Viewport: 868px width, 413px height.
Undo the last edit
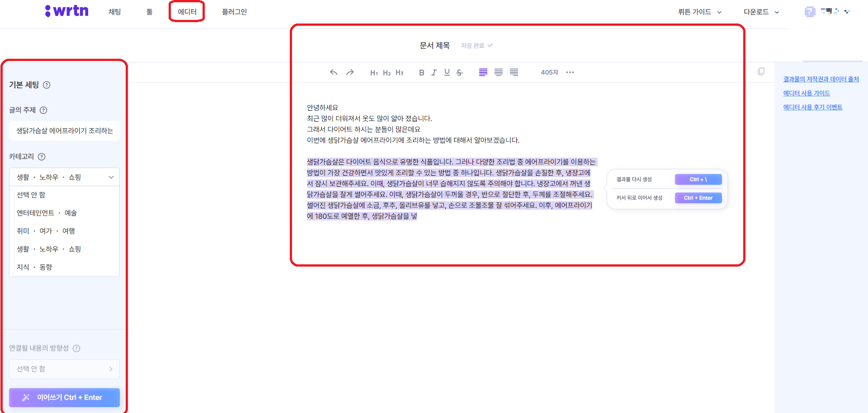[x=334, y=72]
